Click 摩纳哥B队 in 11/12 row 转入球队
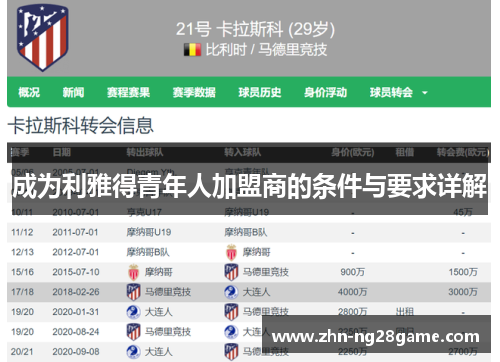Screen dimensions: 500x362 [246, 232]
